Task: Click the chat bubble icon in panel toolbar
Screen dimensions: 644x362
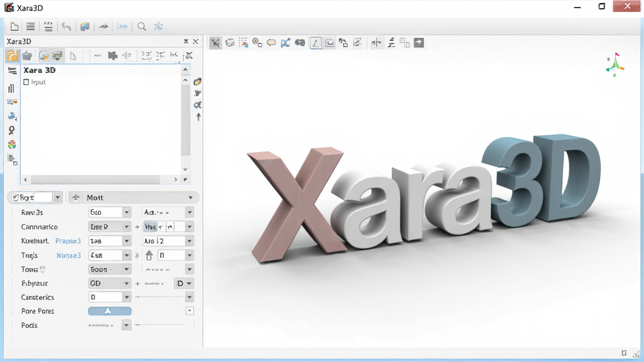Action: [43, 55]
